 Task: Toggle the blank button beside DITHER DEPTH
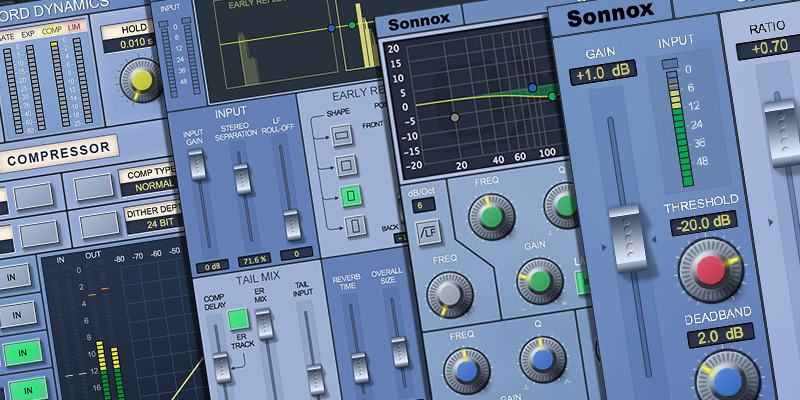coord(100,223)
